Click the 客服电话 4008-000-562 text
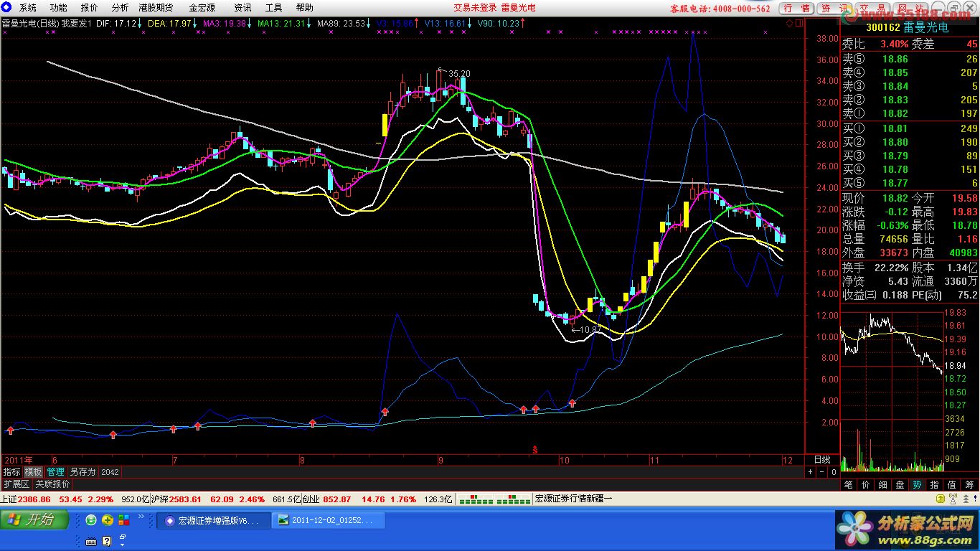 (720, 9)
